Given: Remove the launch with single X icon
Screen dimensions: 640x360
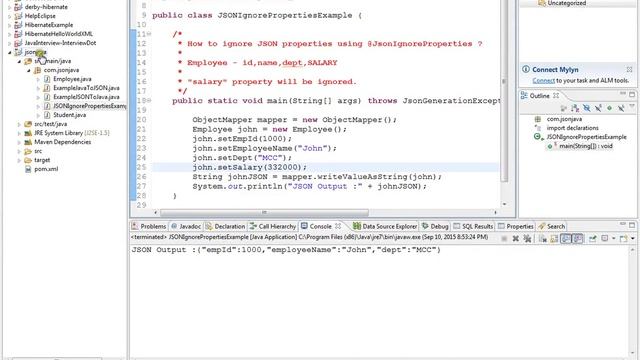Looking at the screenshot, I should click(x=516, y=239).
